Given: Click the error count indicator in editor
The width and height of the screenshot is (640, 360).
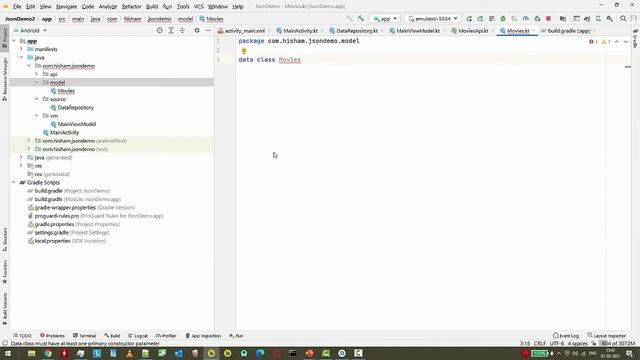Looking at the screenshot, I should pyautogui.click(x=593, y=42).
